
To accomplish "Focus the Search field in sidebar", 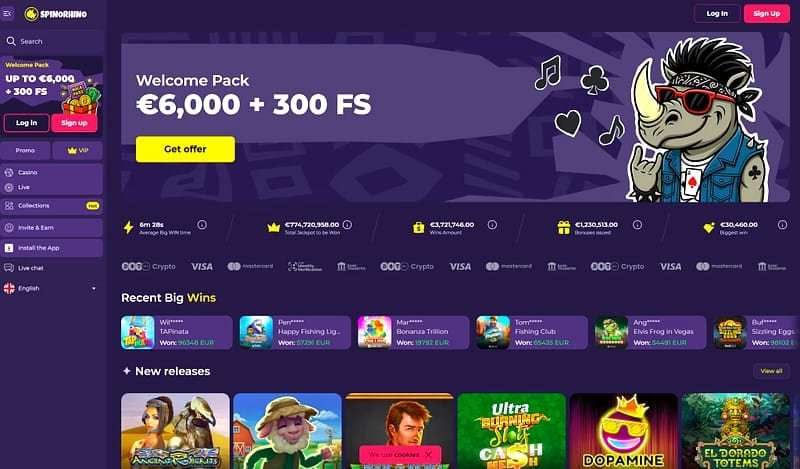I will pyautogui.click(x=52, y=41).
